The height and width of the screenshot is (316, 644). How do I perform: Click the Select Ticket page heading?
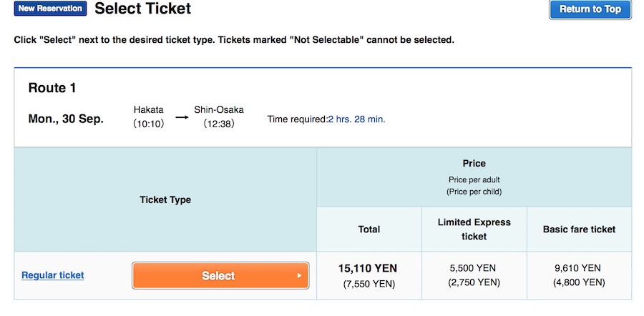142,9
